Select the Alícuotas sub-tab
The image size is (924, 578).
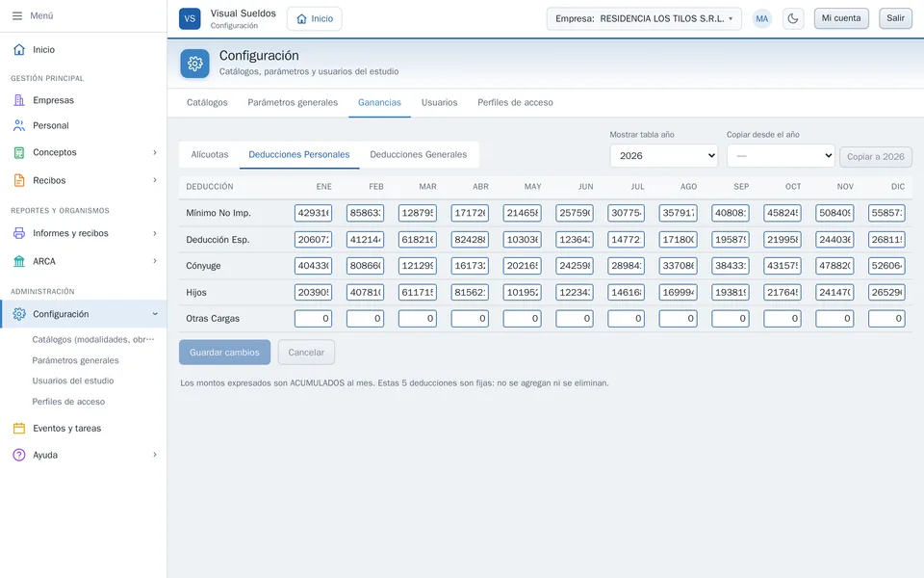click(209, 154)
